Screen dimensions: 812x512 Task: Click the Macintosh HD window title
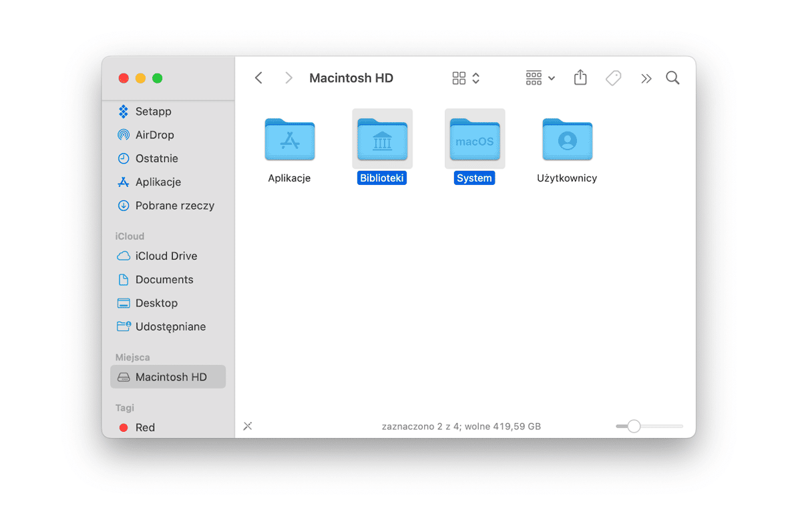[351, 78]
